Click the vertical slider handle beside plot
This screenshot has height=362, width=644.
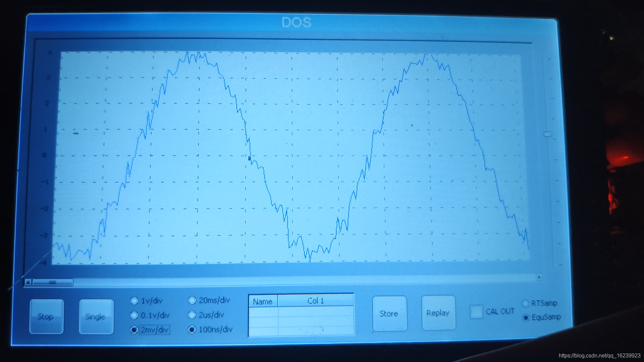tap(547, 134)
